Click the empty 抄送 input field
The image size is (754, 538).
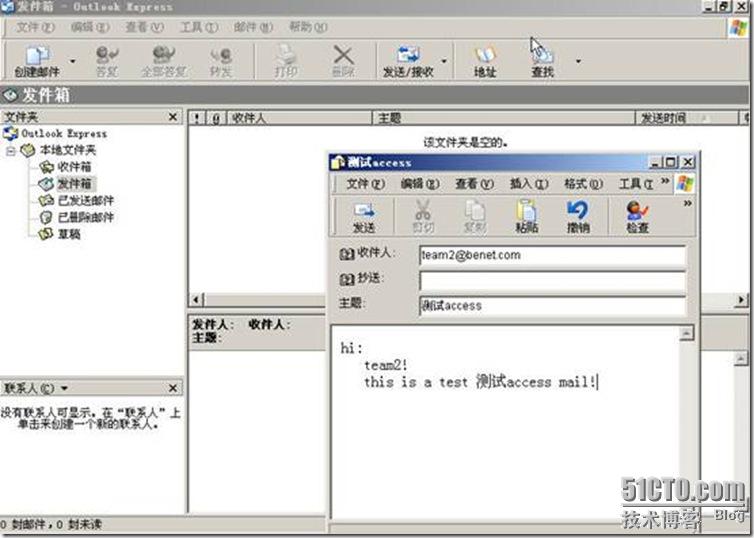tap(552, 281)
